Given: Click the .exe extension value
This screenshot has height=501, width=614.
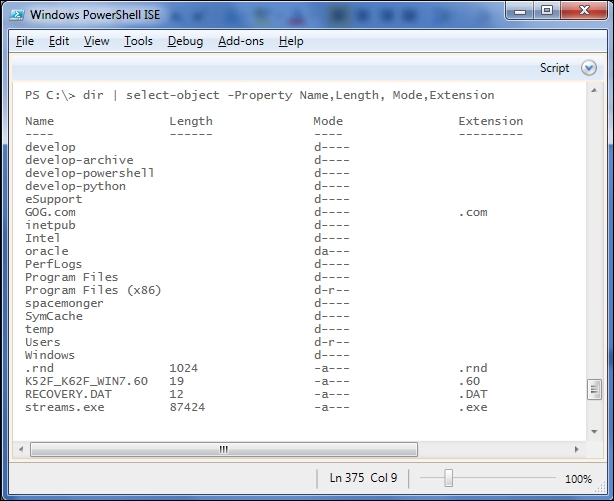Looking at the screenshot, I should click(473, 407).
